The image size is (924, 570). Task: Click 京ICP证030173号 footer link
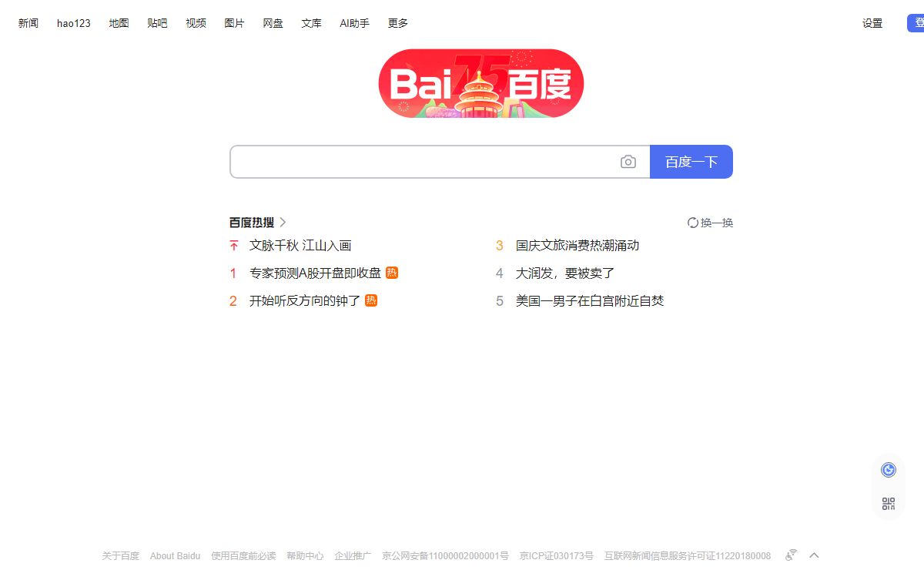[557, 555]
